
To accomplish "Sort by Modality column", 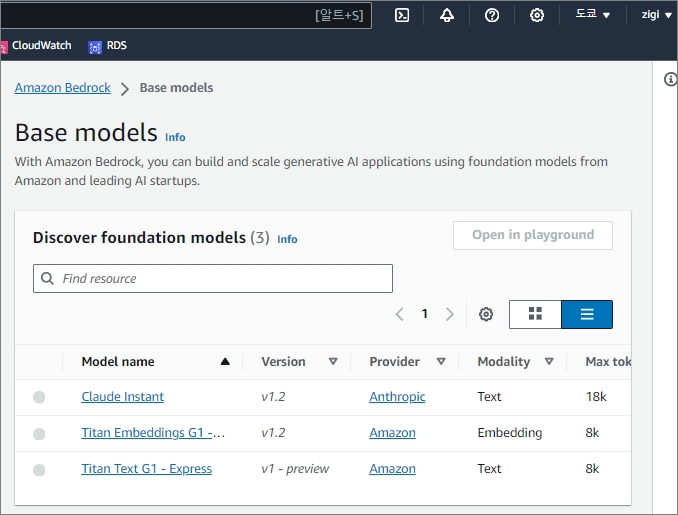I will [x=515, y=361].
